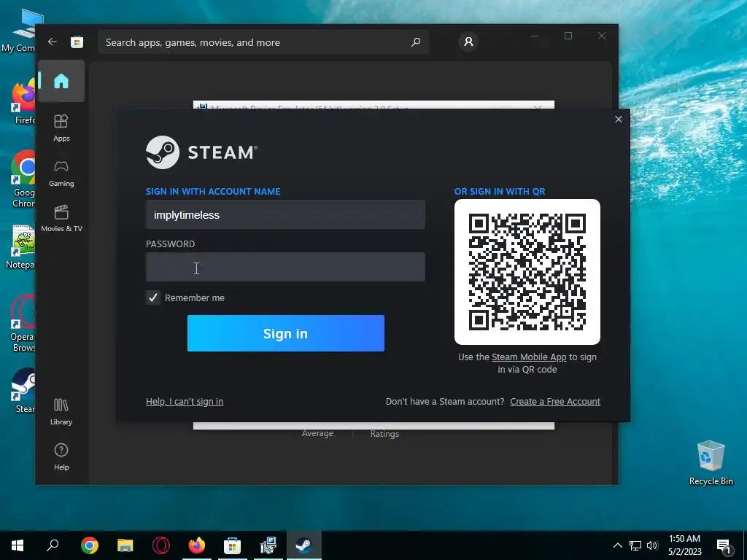This screenshot has height=560, width=747.
Task: Open the volume tray icon
Action: click(x=652, y=545)
